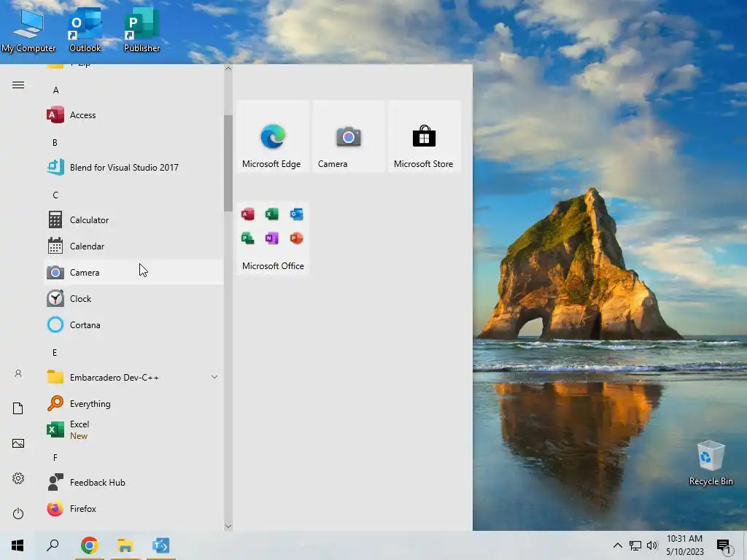Image resolution: width=747 pixels, height=560 pixels.
Task: Click the Windows Start button
Action: pyautogui.click(x=18, y=545)
